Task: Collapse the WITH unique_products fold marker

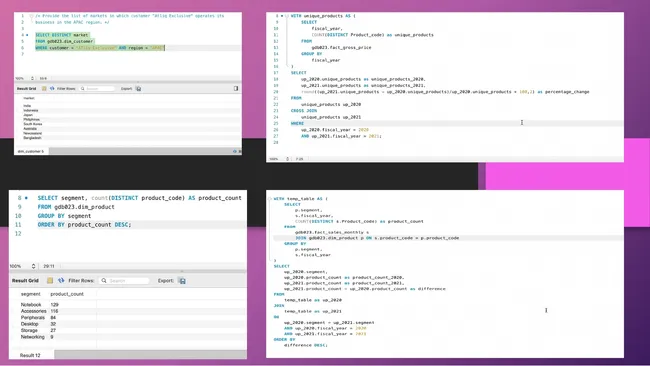Action: click(x=286, y=16)
